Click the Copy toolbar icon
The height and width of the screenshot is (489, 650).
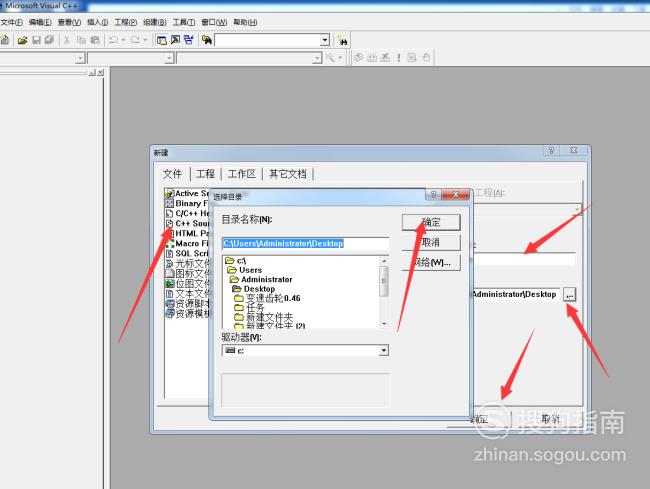[x=81, y=40]
